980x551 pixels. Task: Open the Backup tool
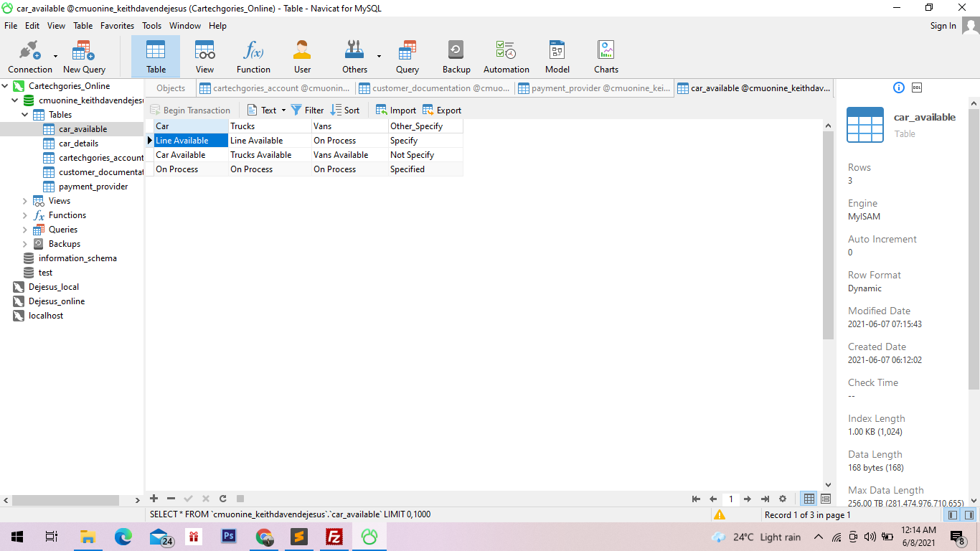tap(456, 57)
